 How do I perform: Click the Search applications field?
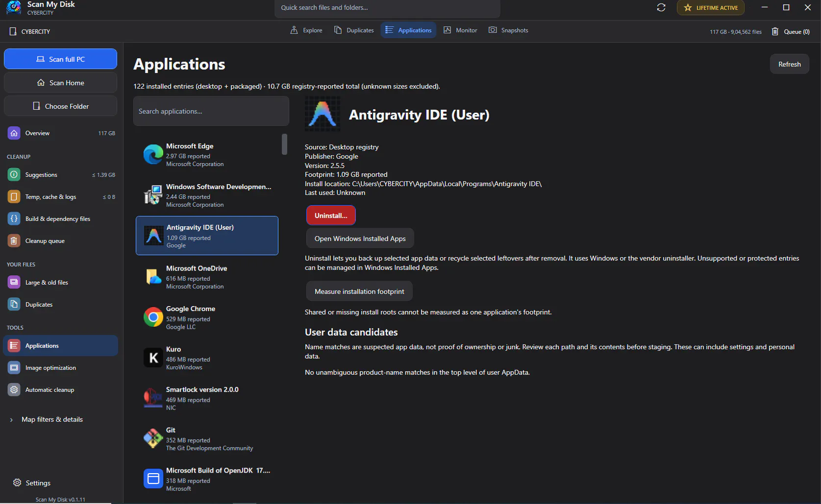coord(211,111)
